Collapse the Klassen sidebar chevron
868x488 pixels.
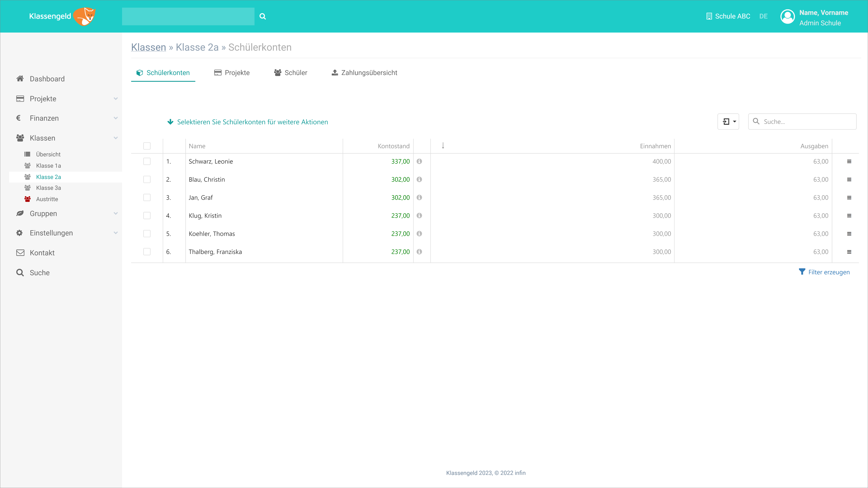(115, 138)
